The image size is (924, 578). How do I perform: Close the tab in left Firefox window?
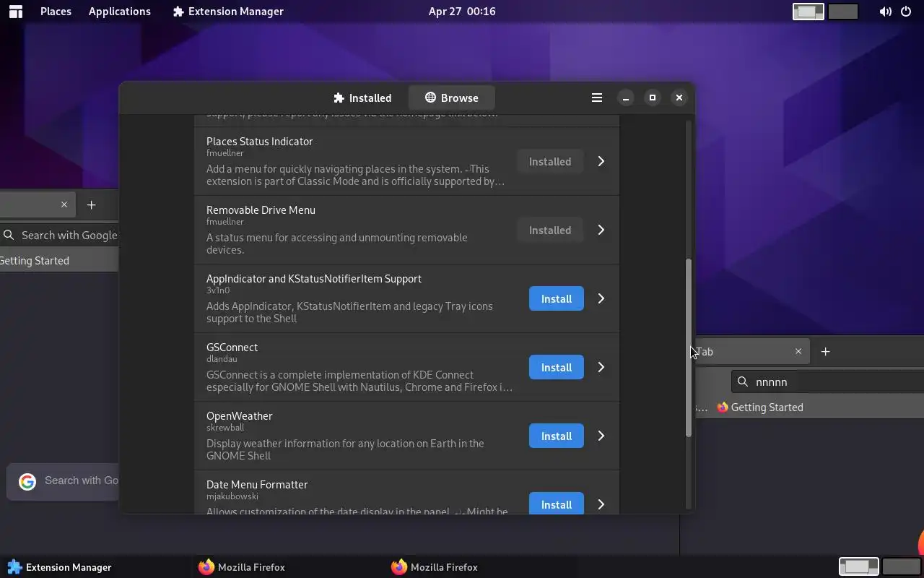click(x=64, y=205)
